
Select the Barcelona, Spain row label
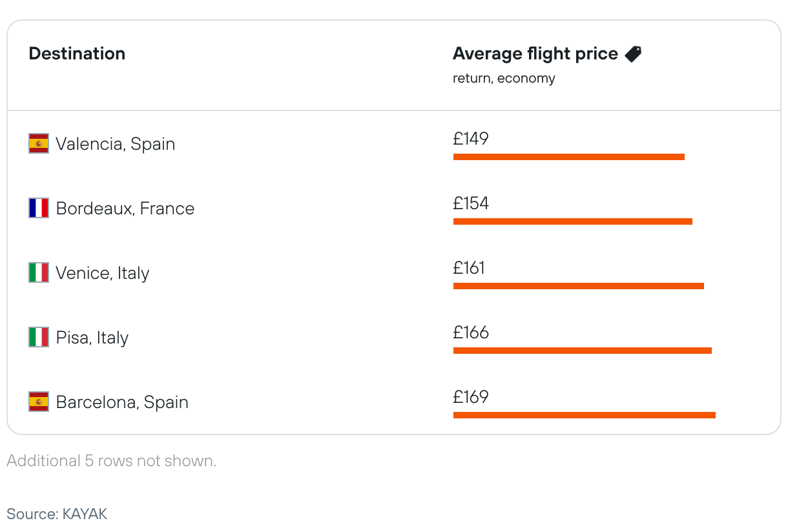122,402
